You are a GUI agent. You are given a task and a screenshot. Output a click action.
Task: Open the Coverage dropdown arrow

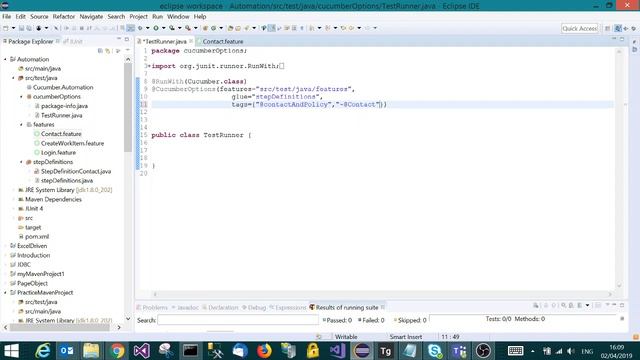click(180, 28)
